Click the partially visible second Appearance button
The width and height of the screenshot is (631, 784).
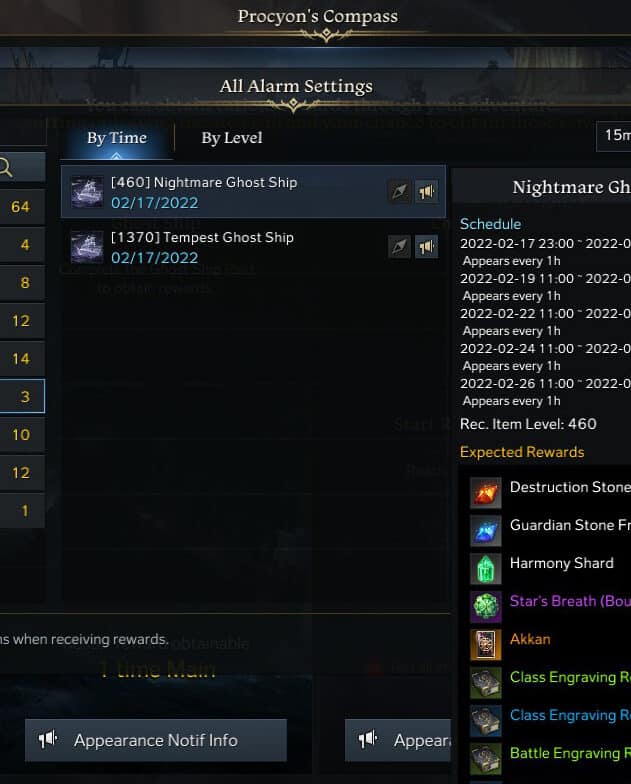pos(398,740)
